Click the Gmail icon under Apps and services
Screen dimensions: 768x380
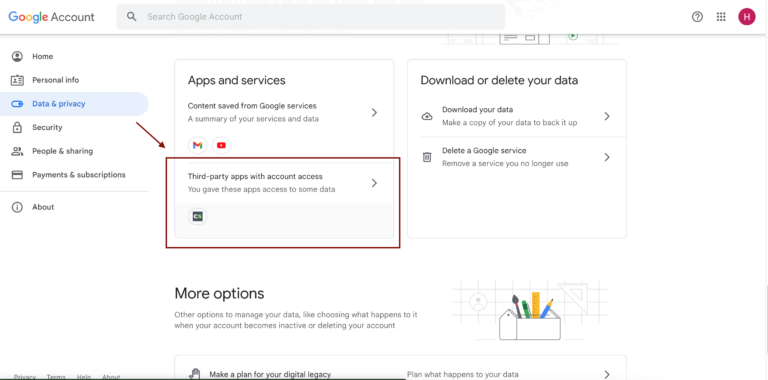(197, 145)
